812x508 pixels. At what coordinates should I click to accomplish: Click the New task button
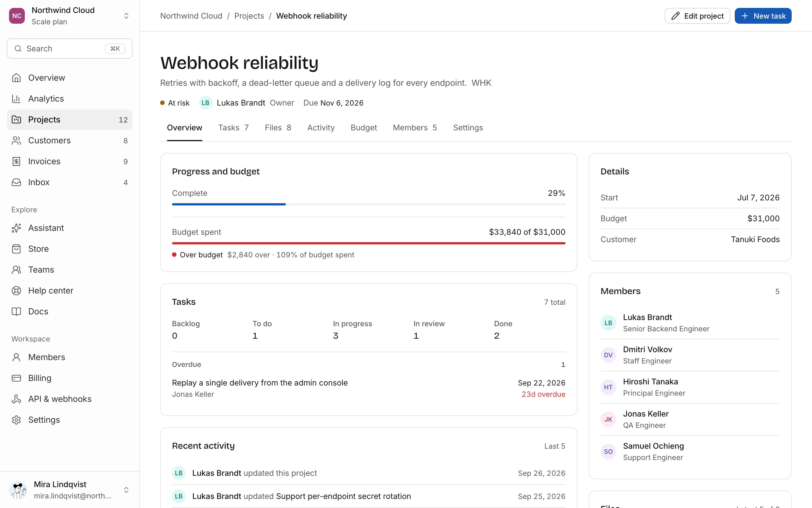click(x=763, y=16)
